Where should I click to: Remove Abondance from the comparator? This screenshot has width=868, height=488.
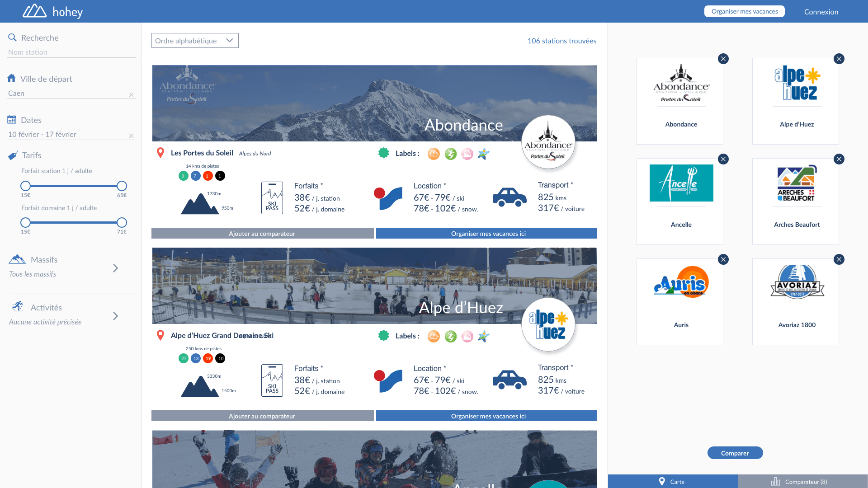point(723,59)
